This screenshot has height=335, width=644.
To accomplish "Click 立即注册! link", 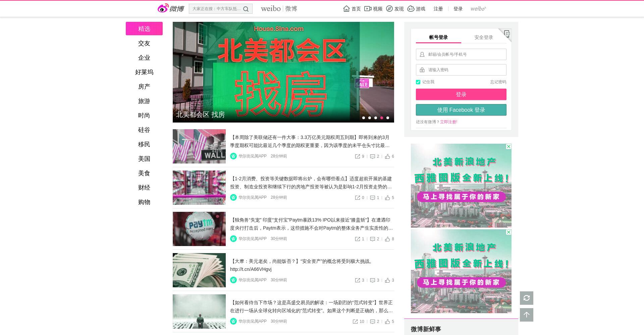I will pos(449,122).
